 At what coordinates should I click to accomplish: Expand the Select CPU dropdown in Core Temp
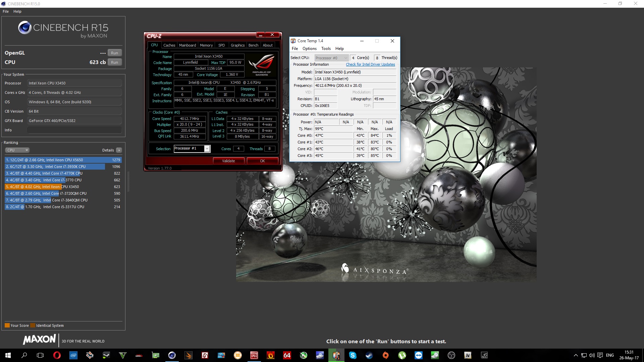345,58
